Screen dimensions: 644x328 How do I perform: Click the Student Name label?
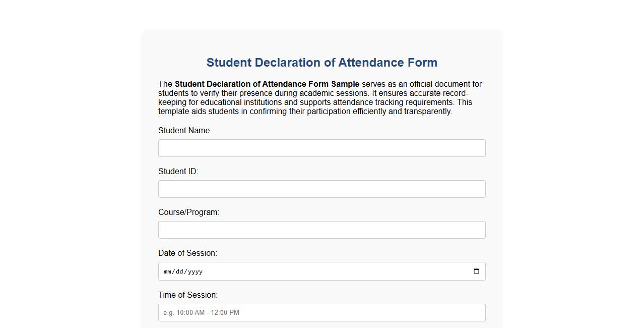(x=185, y=130)
